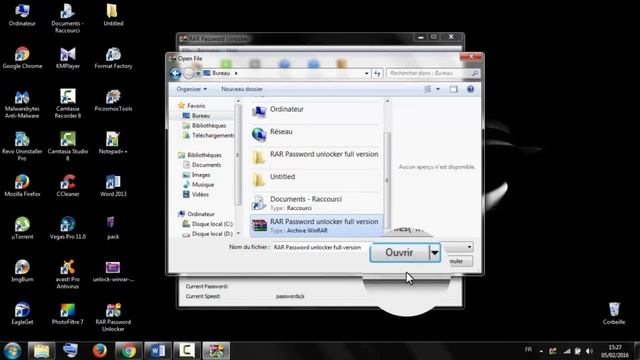Select RAR Password unlocker full version folder

tap(316, 157)
